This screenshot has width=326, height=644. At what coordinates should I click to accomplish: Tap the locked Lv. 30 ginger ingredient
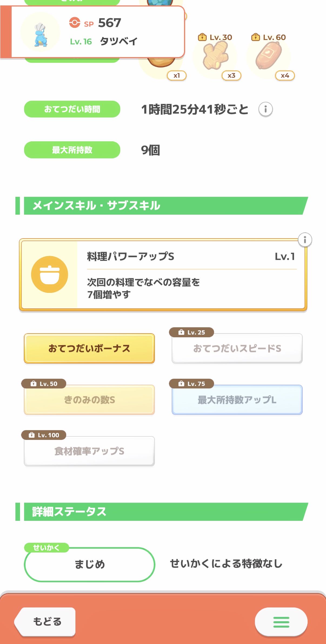(215, 56)
